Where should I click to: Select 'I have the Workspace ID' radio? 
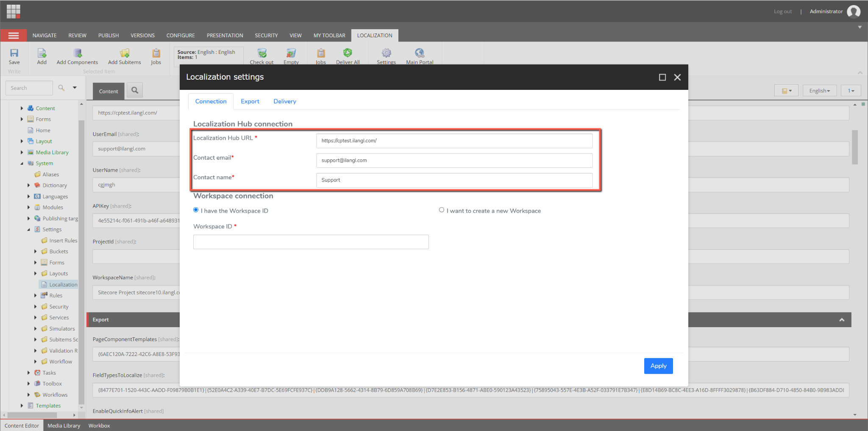[196, 210]
